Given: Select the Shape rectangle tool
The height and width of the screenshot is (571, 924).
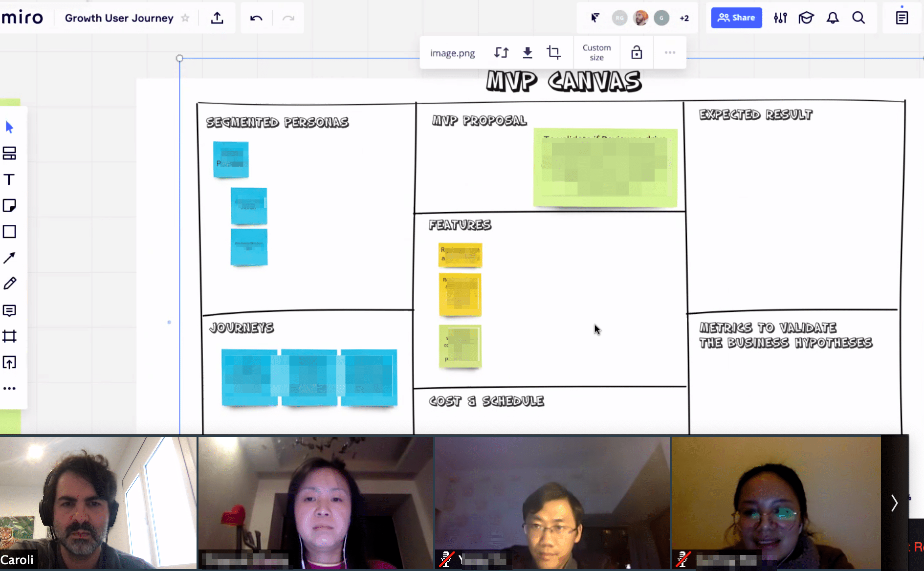Looking at the screenshot, I should (x=9, y=231).
